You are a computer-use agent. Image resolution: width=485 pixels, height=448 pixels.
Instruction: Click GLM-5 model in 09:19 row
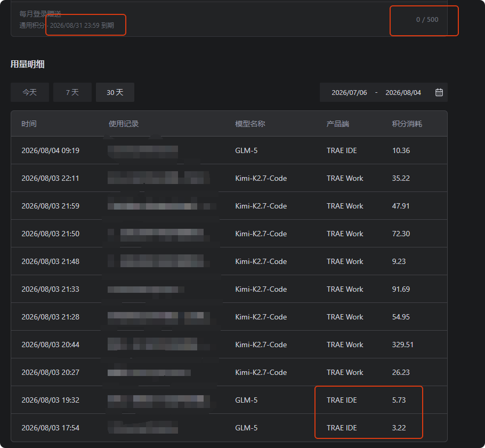click(x=246, y=150)
